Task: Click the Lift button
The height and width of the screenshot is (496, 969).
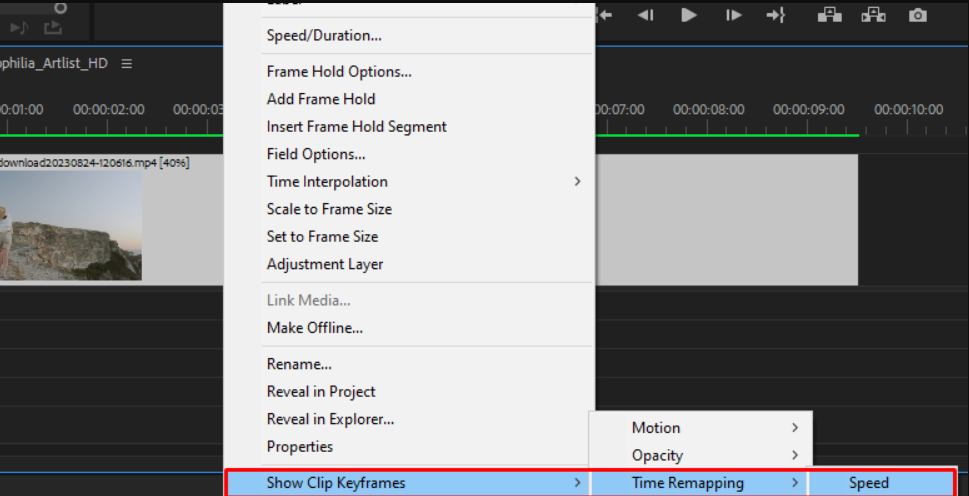Action: [x=829, y=15]
